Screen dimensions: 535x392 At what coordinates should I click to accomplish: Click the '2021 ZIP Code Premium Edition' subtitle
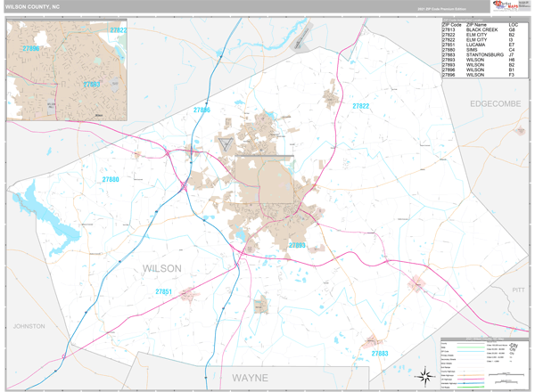[x=441, y=9]
